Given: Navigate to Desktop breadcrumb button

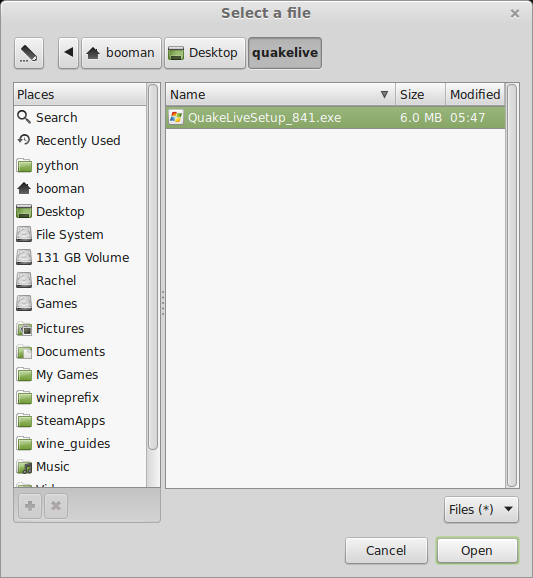Looking at the screenshot, I should click(205, 53).
